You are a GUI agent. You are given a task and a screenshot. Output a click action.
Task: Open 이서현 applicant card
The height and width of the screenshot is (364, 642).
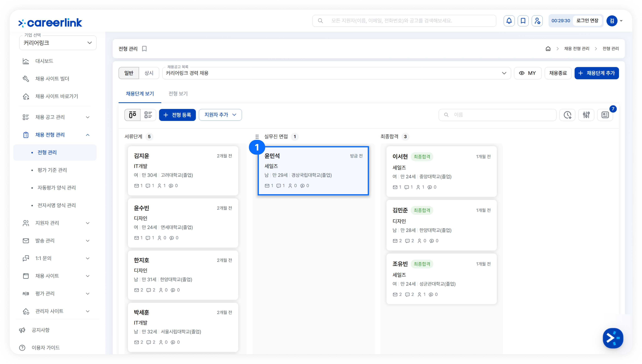[x=442, y=172]
